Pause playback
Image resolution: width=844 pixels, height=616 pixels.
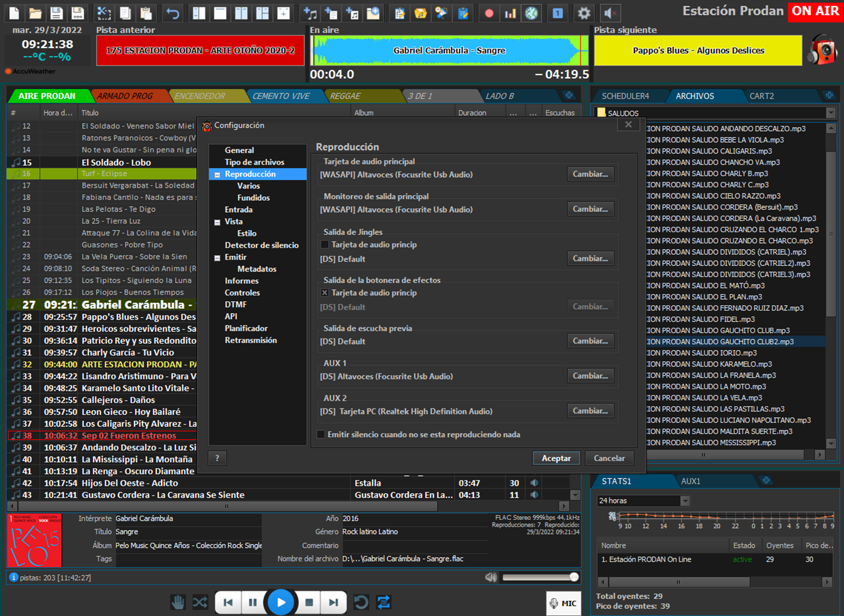tap(253, 602)
